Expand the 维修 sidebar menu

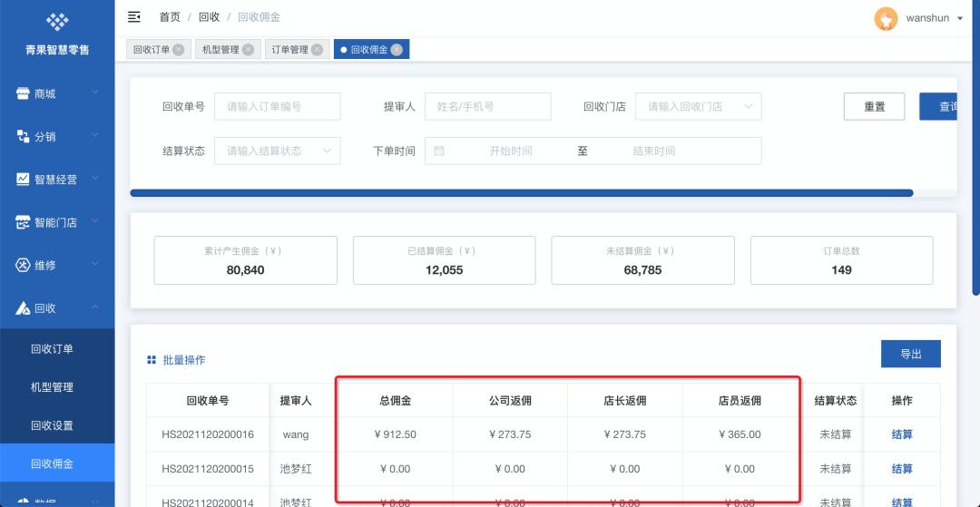(x=94, y=264)
